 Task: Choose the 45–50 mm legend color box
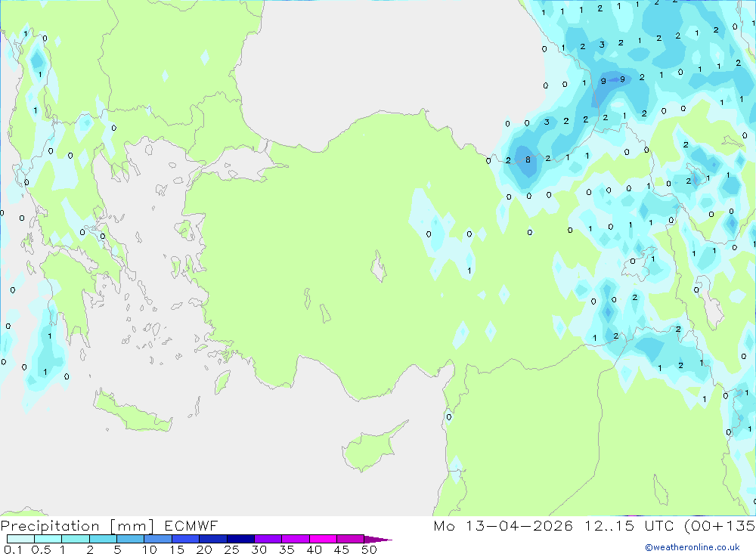pos(351,539)
